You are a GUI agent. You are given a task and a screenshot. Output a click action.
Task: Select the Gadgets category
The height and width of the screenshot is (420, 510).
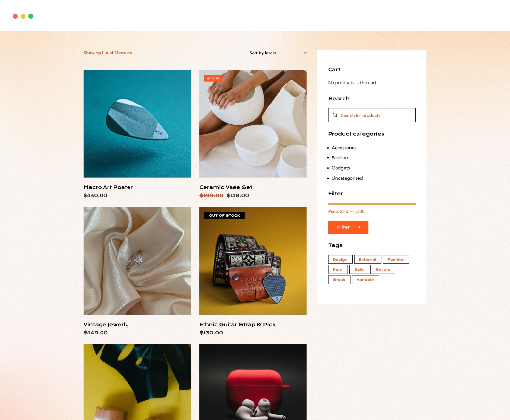pyautogui.click(x=340, y=168)
